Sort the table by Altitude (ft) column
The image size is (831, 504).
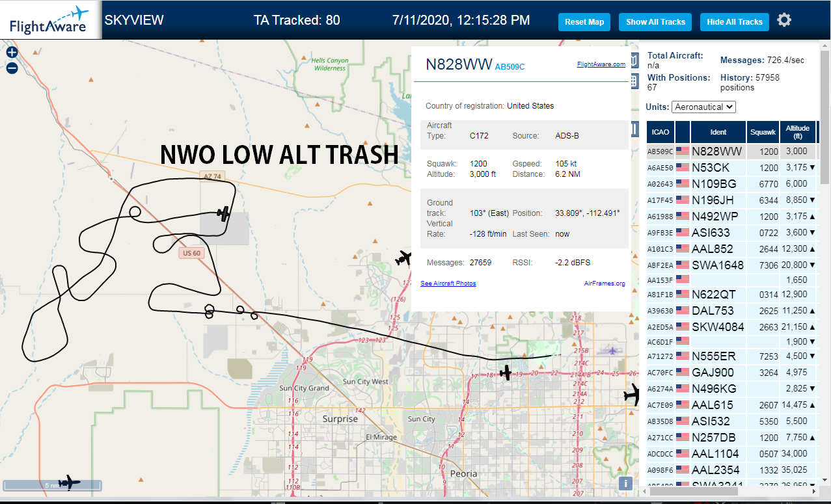click(797, 132)
